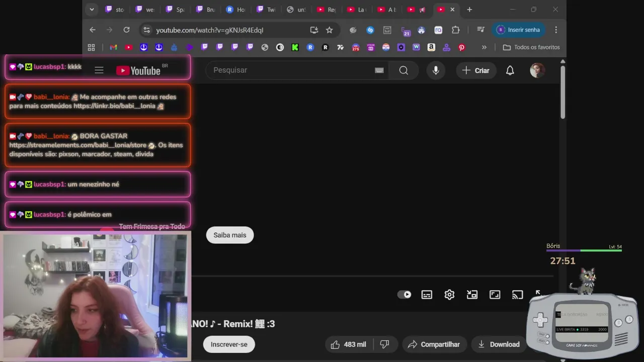The height and width of the screenshot is (362, 644).
Task: Open Amazon bookmark in bookmarks bar
Action: (431, 47)
